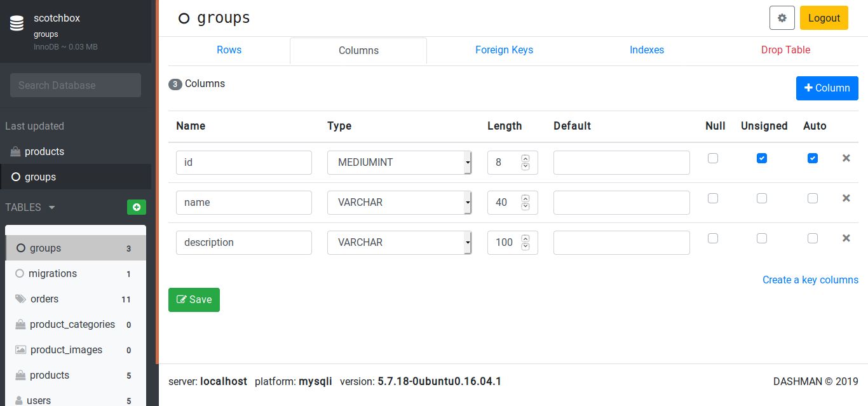Open the VARCHAR type dropdown for description
The width and height of the screenshot is (868, 406).
[x=400, y=243]
